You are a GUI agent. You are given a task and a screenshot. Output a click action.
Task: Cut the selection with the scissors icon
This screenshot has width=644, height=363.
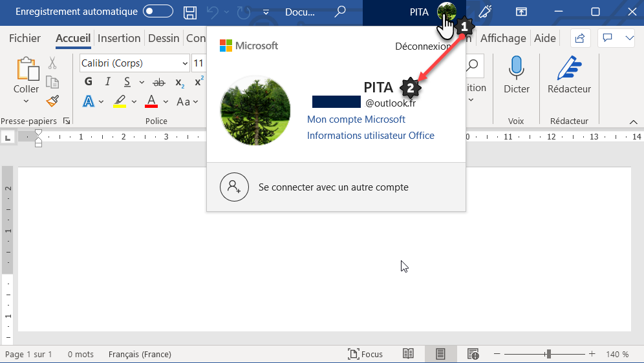[x=52, y=63]
